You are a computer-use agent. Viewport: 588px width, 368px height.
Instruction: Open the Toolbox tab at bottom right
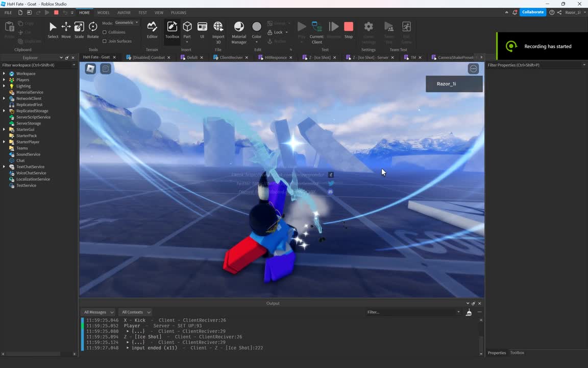[x=517, y=353]
